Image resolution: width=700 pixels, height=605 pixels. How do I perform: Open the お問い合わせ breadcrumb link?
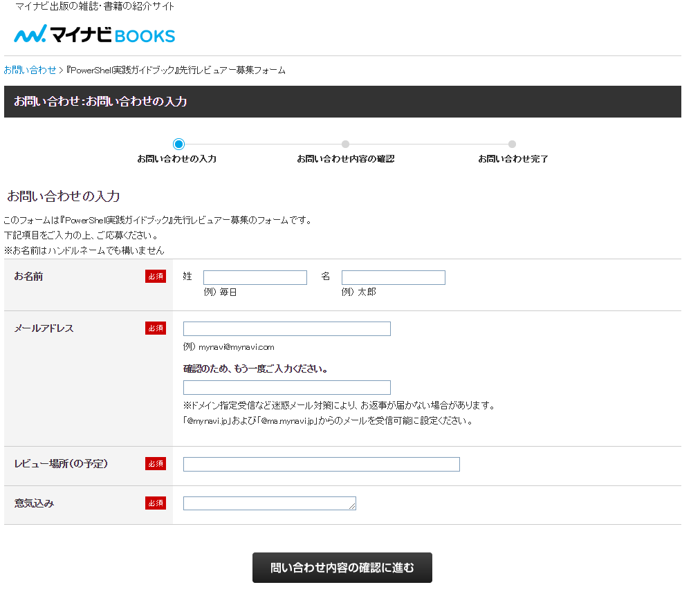(30, 70)
